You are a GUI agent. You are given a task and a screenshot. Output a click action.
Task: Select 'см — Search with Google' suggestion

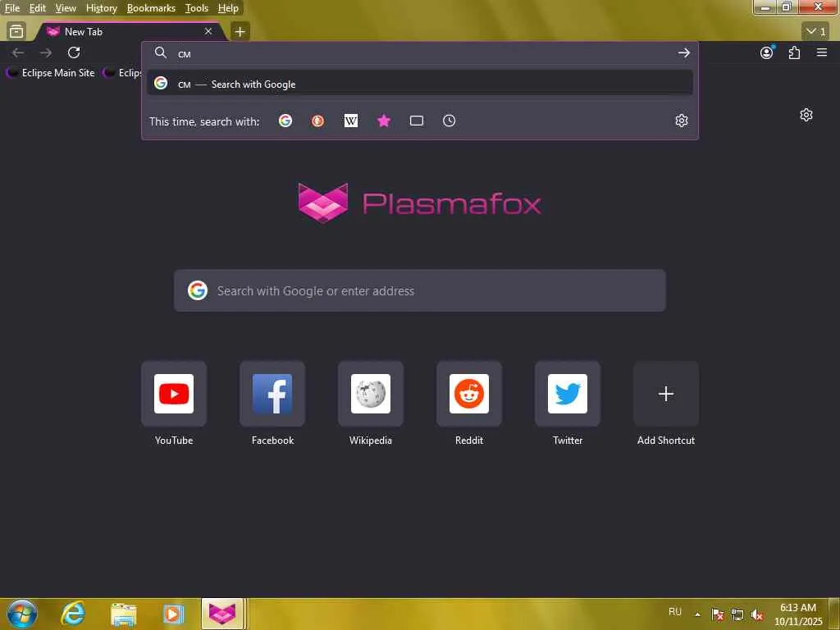[420, 84]
